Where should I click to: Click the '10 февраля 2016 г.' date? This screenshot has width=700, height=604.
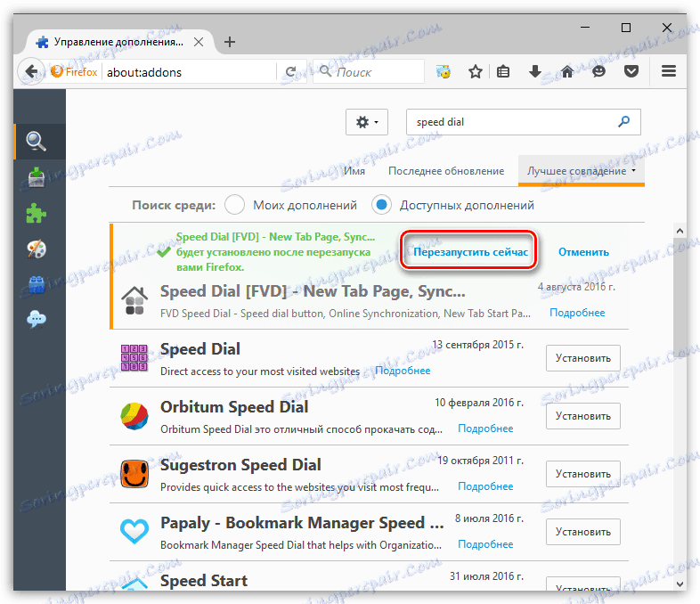[x=479, y=403]
